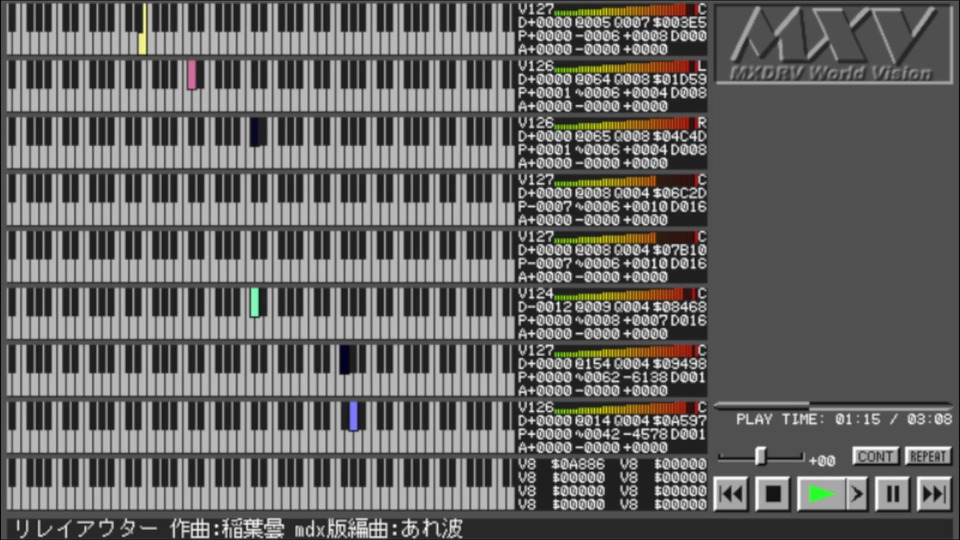Click the lit green key on the @009 channel keyboard

point(255,302)
